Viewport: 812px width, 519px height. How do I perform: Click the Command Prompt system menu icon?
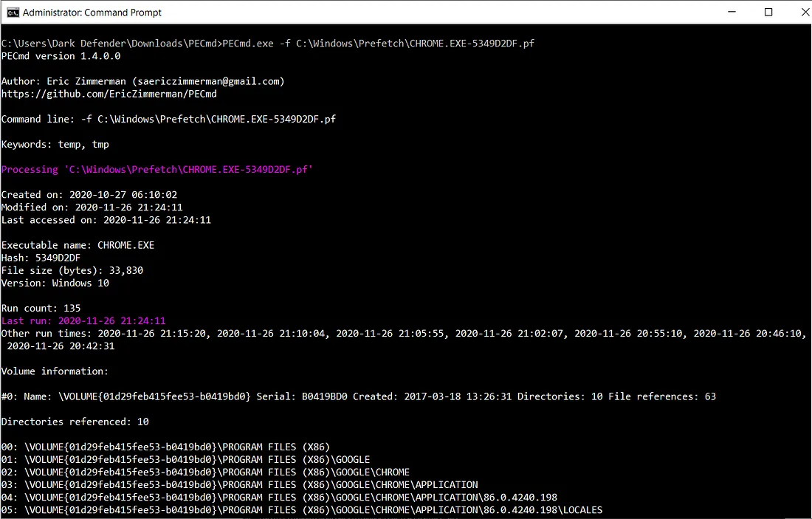[13, 13]
